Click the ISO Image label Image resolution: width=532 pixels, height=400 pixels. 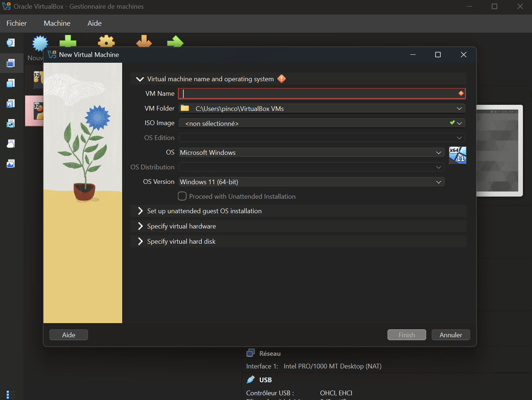[x=159, y=123]
